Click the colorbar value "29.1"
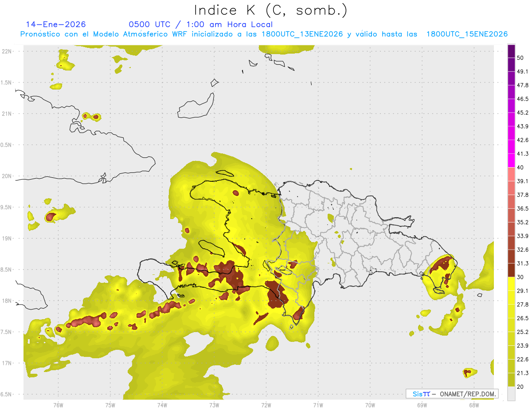The height and width of the screenshot is (411, 532). (x=523, y=291)
